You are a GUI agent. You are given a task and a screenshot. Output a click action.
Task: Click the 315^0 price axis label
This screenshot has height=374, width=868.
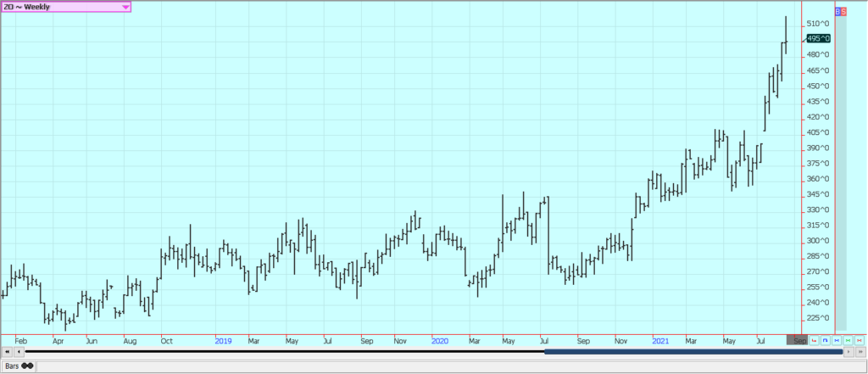[818, 226]
